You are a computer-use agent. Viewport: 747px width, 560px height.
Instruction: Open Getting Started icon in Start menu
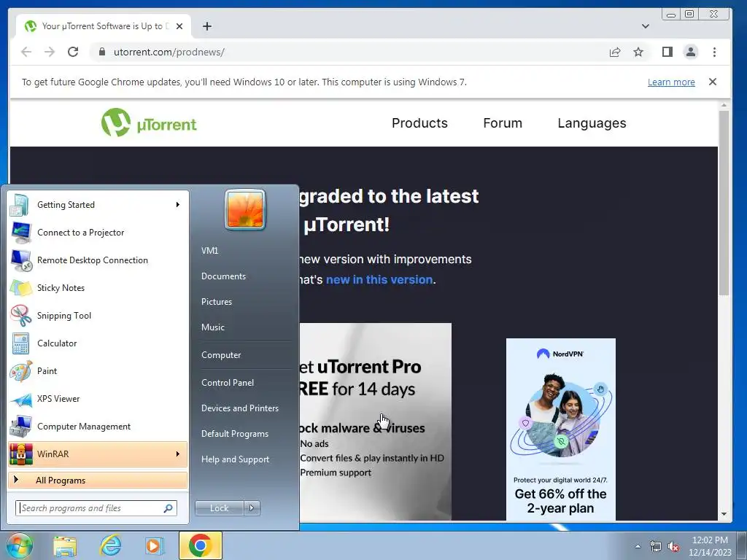click(x=20, y=205)
